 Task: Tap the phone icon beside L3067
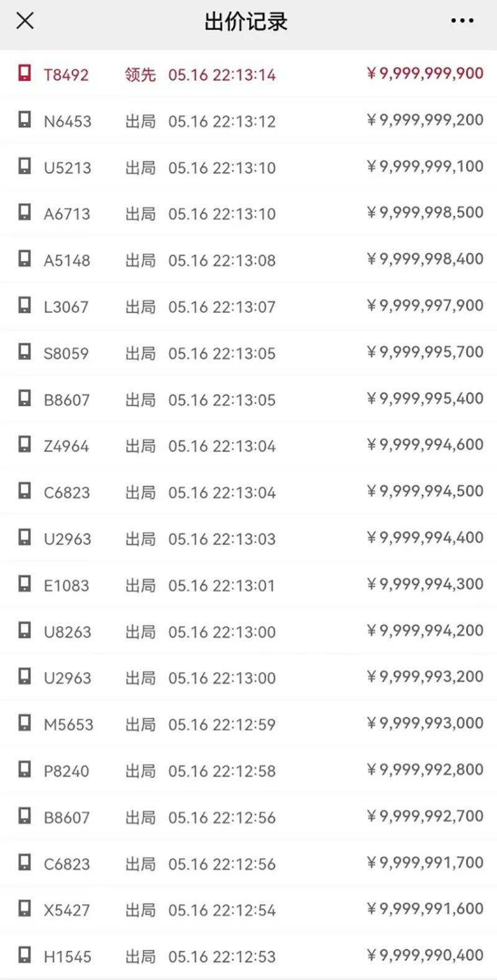click(x=24, y=306)
